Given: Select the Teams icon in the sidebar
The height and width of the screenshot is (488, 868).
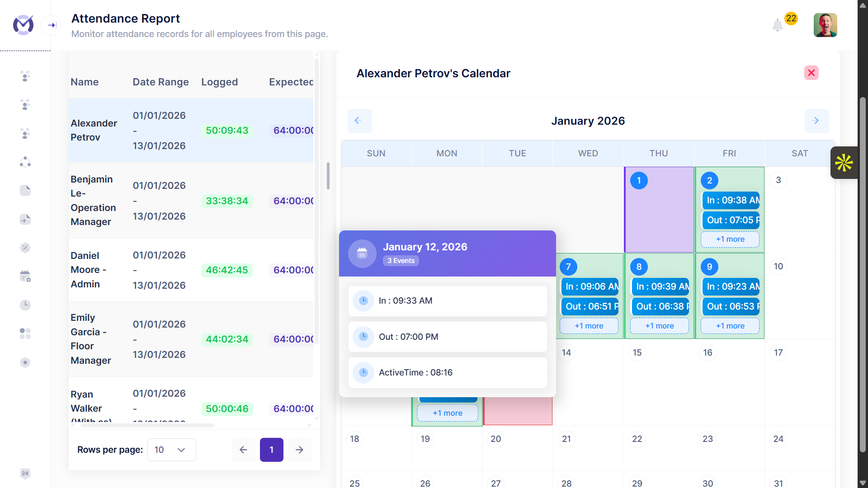Looking at the screenshot, I should click(25, 105).
